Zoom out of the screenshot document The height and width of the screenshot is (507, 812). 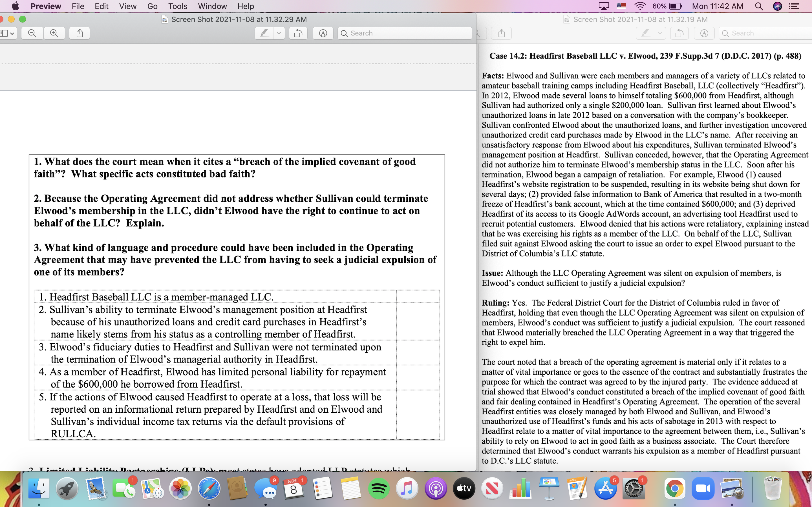[32, 33]
